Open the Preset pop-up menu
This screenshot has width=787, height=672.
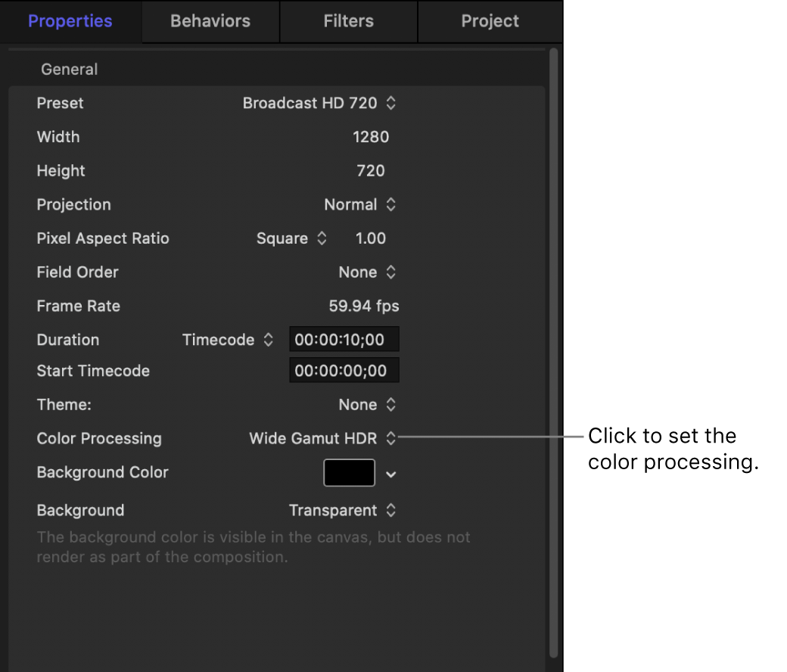319,103
